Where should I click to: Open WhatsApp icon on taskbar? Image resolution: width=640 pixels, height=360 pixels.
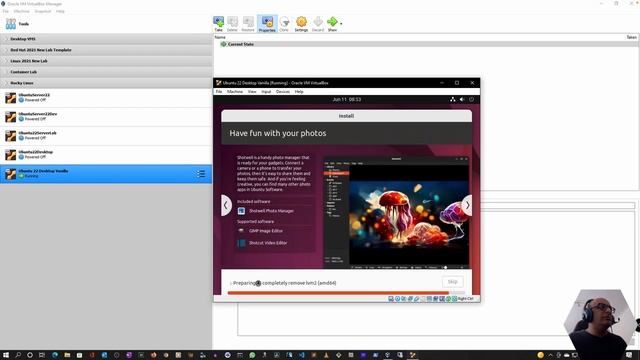(x=252, y=355)
